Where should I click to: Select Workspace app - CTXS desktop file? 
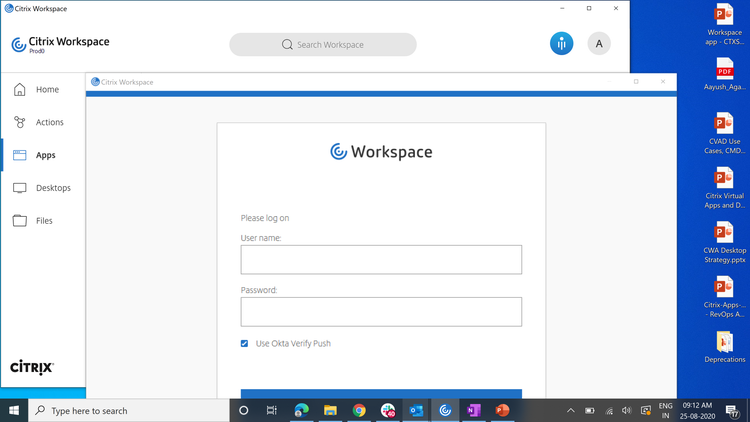click(x=725, y=24)
